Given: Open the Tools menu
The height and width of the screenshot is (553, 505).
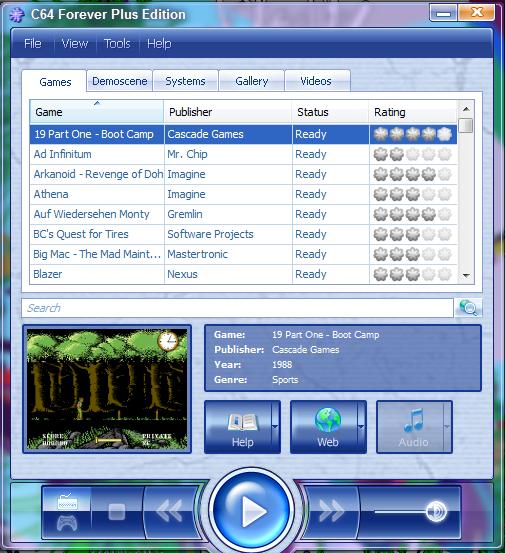Looking at the screenshot, I should pos(117,44).
